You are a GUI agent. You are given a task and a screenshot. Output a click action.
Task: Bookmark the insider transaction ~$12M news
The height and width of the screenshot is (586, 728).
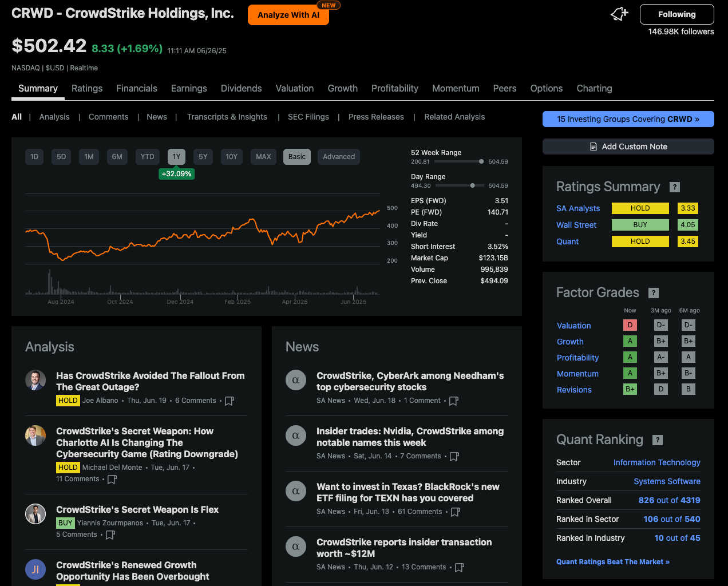tap(459, 568)
